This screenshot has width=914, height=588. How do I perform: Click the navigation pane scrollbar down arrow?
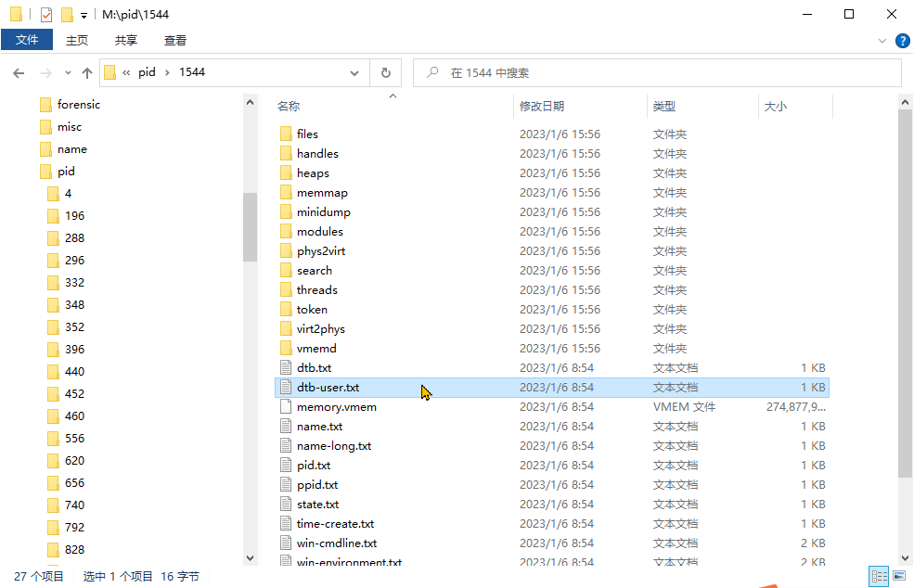point(250,557)
